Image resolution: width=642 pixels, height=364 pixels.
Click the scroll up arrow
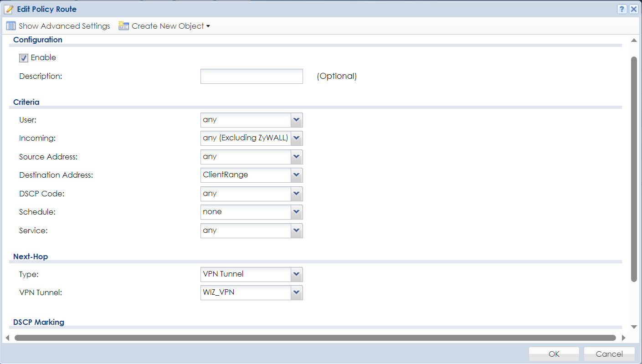click(633, 41)
